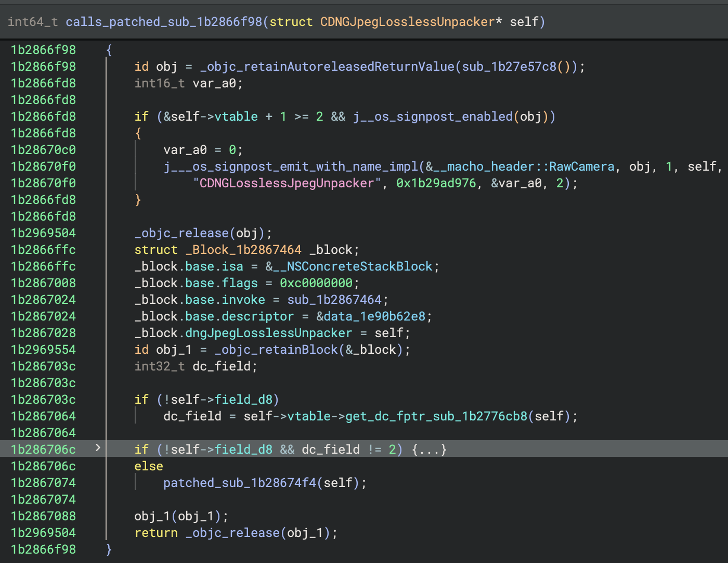Click _objc_retainAutoreleasedReturnValue function name
The height and width of the screenshot is (563, 728).
327,67
